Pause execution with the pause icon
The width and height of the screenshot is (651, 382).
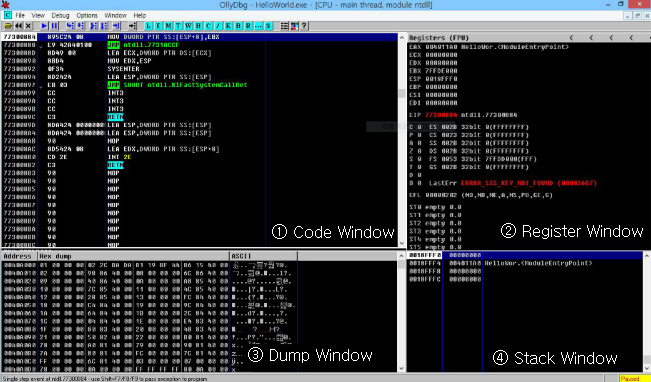pyautogui.click(x=54, y=26)
